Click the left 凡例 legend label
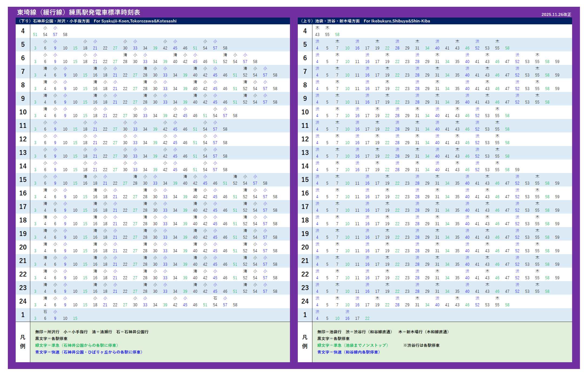Image resolution: width=588 pixels, height=376 pixels. pyautogui.click(x=23, y=342)
